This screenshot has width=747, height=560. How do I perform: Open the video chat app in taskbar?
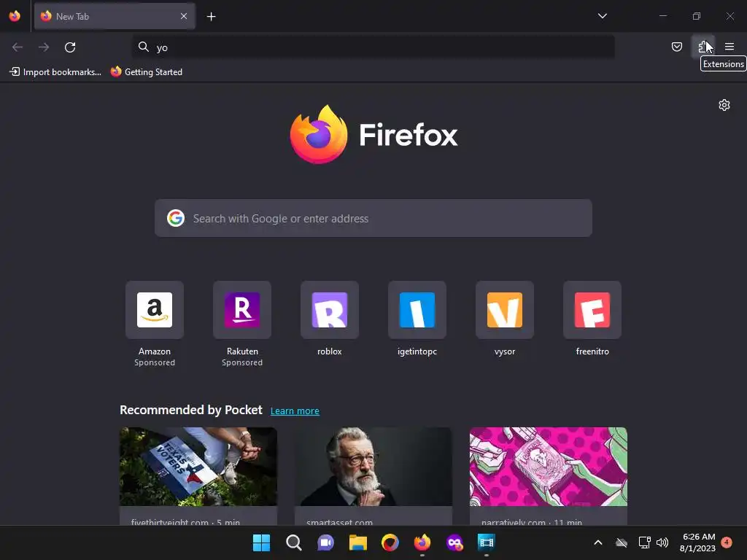click(x=326, y=542)
